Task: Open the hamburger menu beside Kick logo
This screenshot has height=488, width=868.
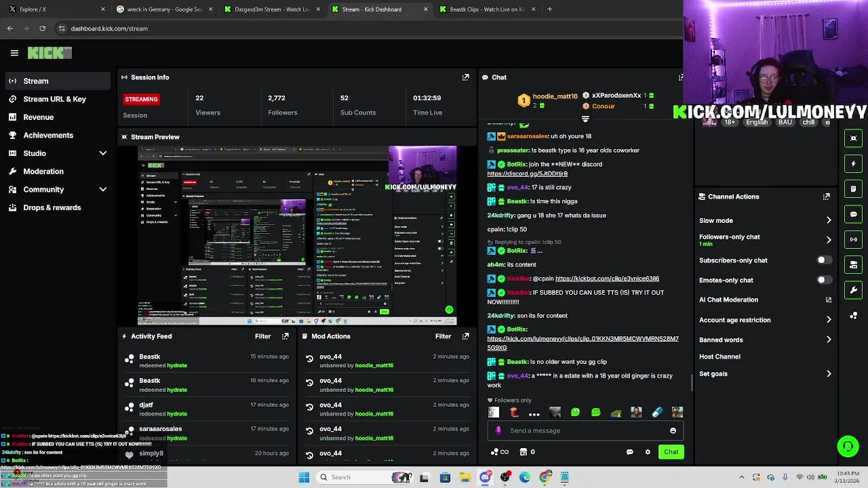Action: click(14, 53)
